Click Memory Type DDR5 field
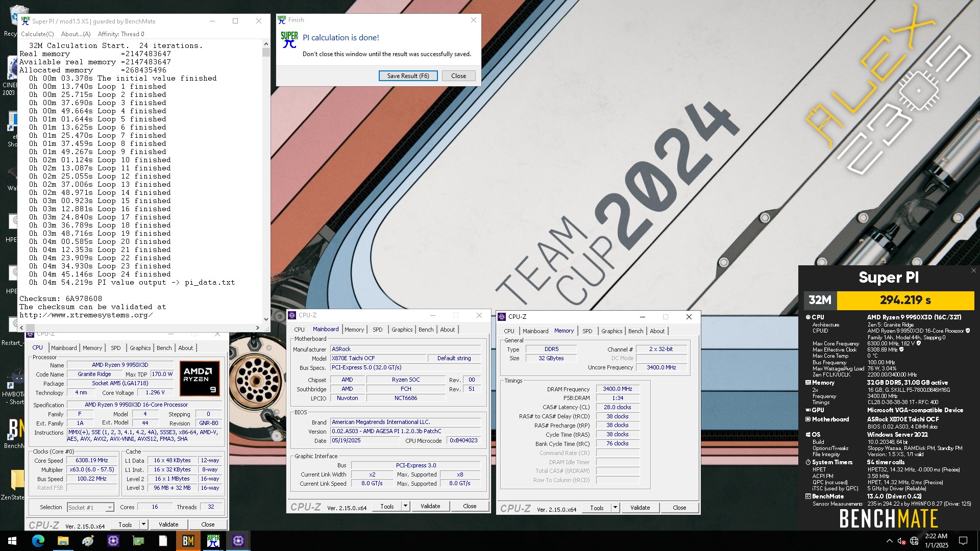The height and width of the screenshot is (551, 980). coord(551,349)
